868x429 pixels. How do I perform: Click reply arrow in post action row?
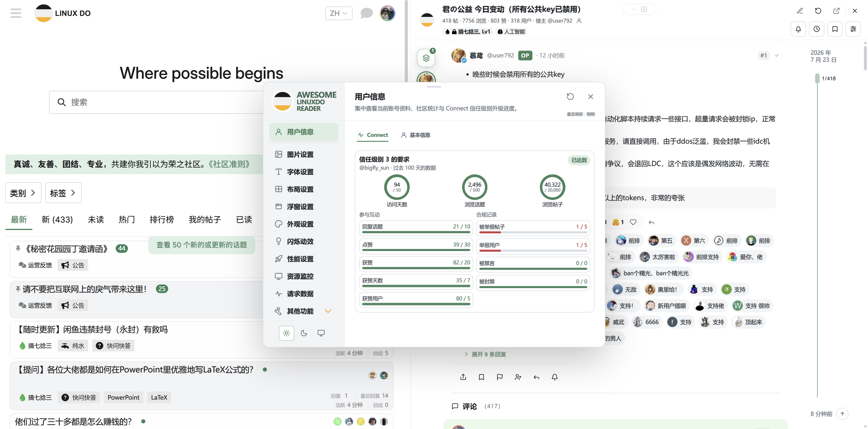[536, 377]
